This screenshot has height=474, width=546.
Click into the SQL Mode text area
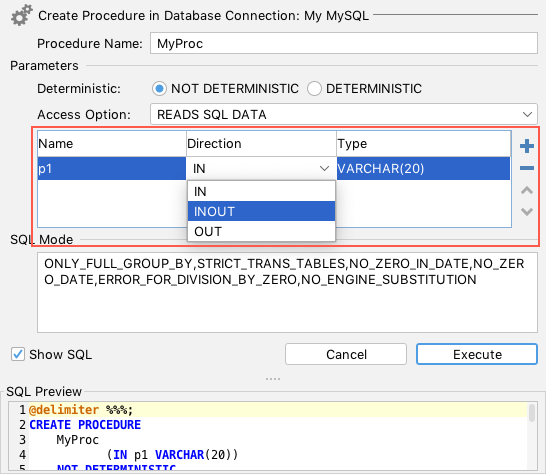tap(287, 293)
